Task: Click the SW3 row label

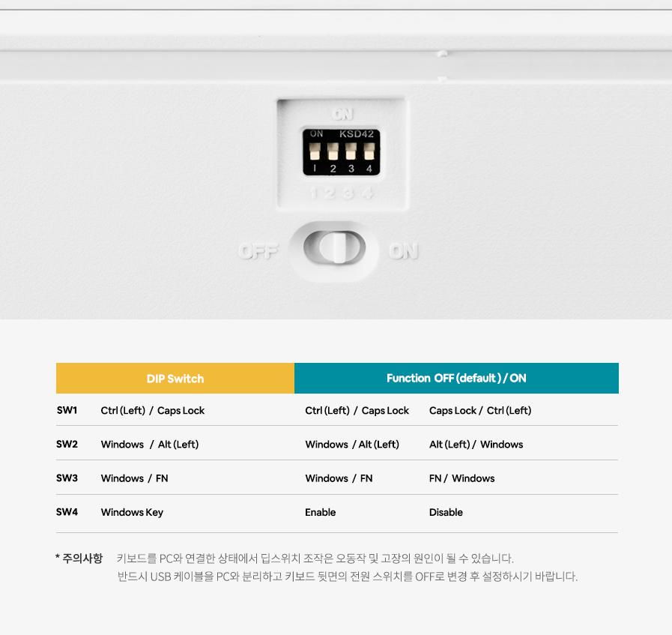Action: (x=67, y=478)
